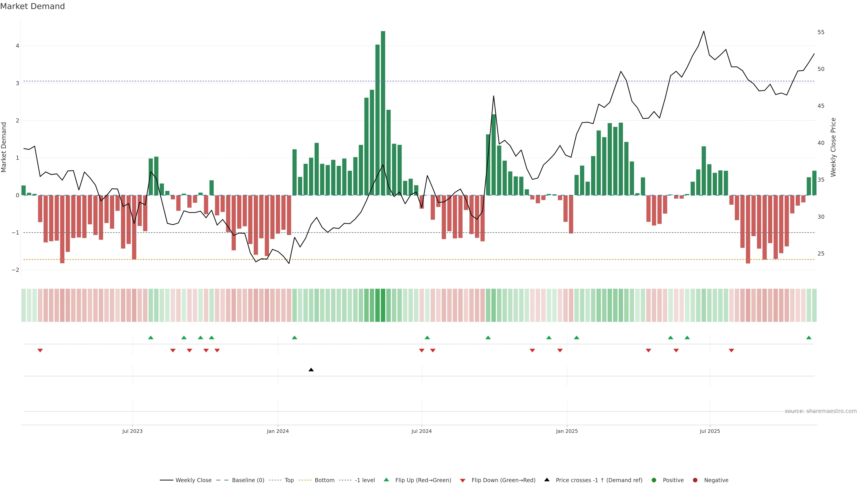Click the Jan 2025 x-axis label

point(567,431)
